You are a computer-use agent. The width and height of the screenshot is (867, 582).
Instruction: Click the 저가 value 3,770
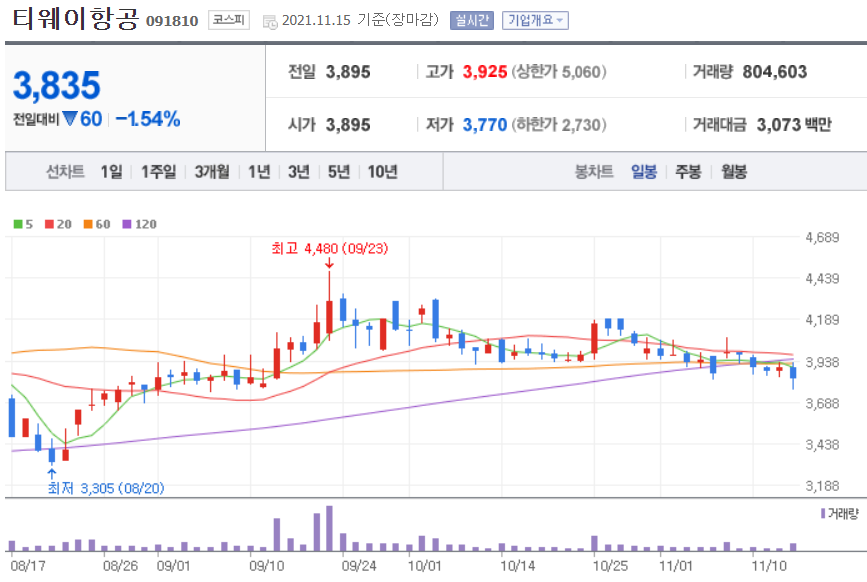(484, 125)
